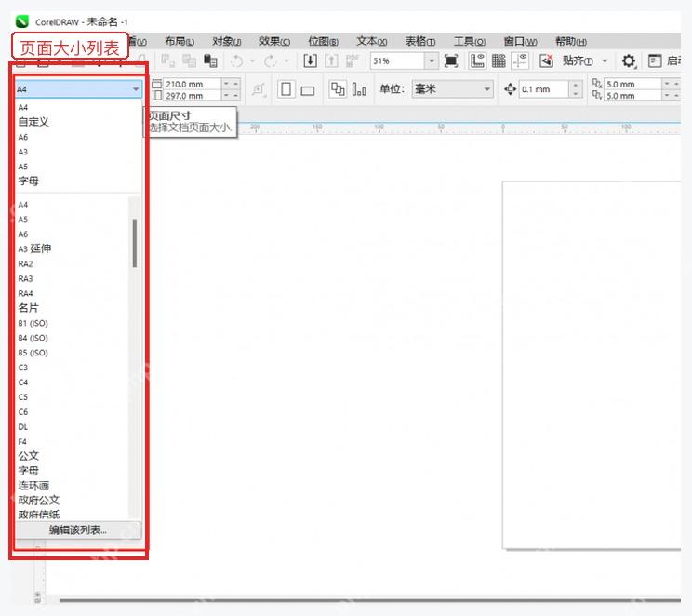692x616 pixels.
Task: Select B5 (ISO) from the page size list
Action: 33,353
